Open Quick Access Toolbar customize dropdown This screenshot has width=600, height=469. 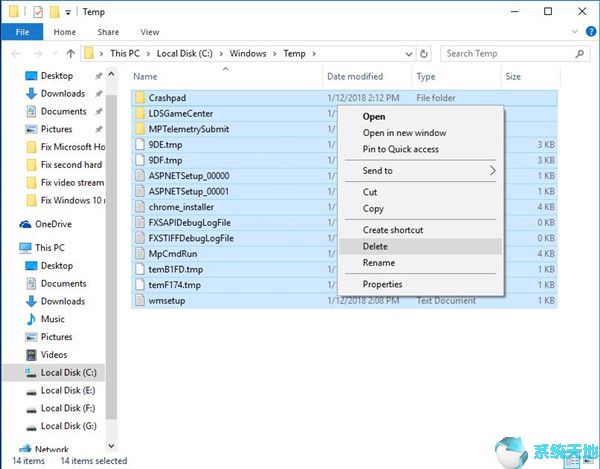pyautogui.click(x=69, y=12)
